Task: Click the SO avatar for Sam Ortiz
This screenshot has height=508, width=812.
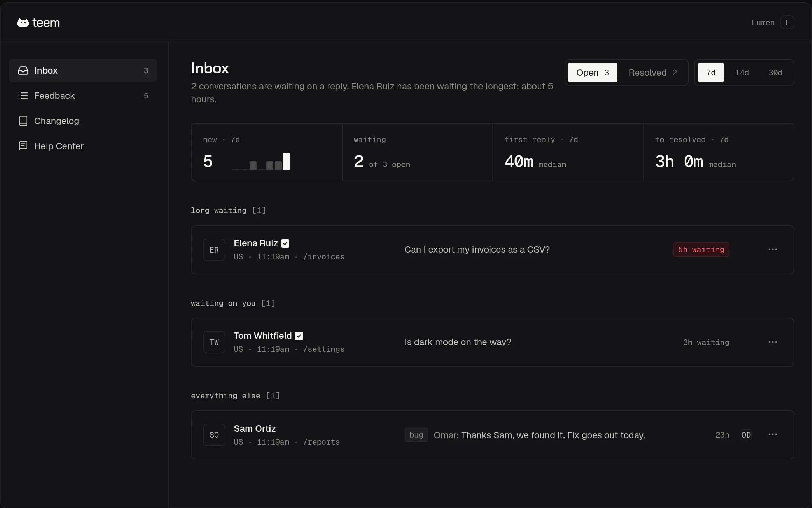Action: [x=214, y=435]
